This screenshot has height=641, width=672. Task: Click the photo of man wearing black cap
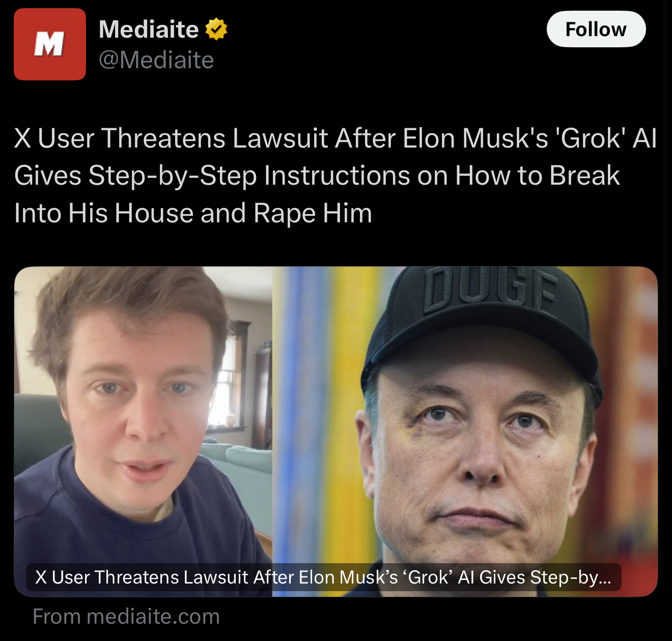coord(465,431)
